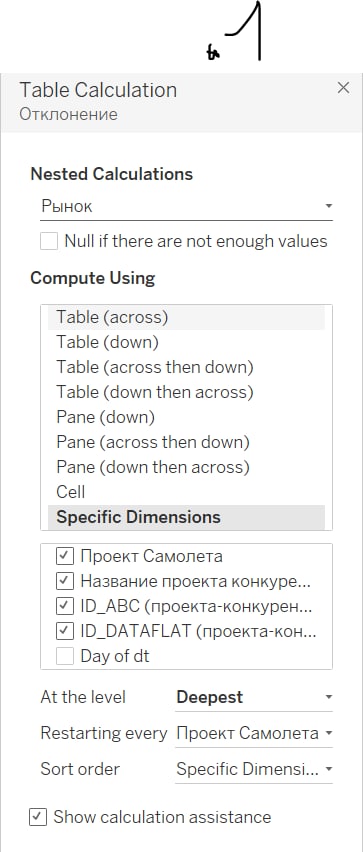The image size is (363, 852).
Task: Choose Table (down then across)
Action: (186, 392)
